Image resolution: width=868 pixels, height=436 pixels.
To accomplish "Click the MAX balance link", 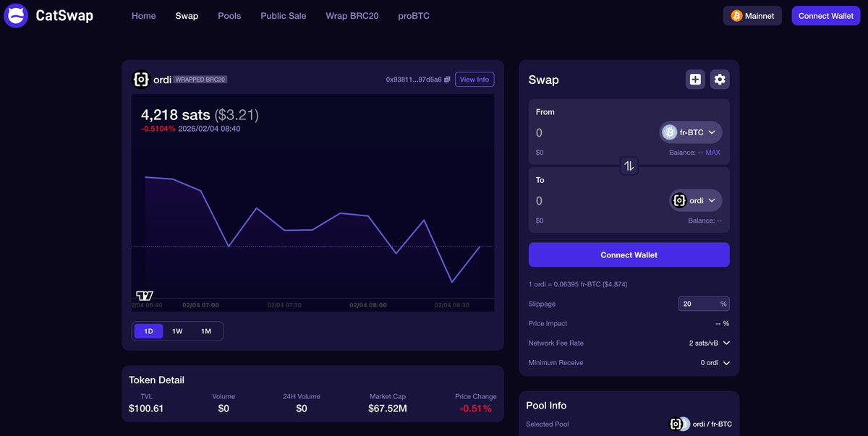I will (713, 153).
